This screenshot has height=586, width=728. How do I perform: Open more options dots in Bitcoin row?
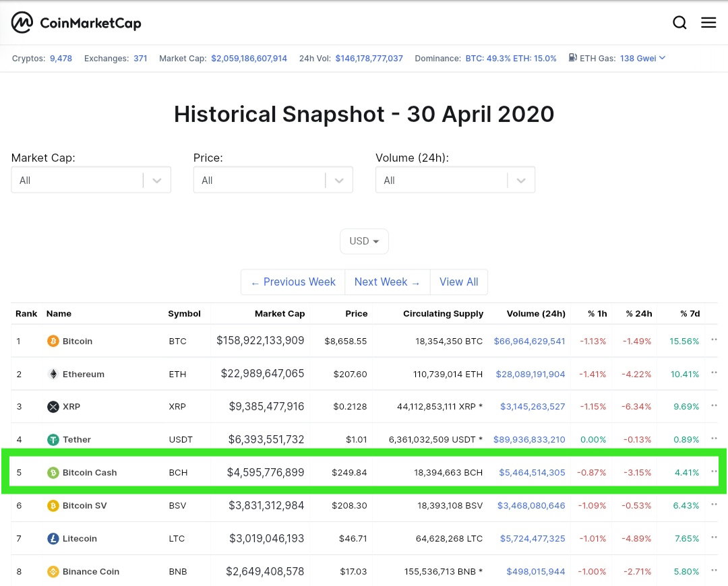coord(714,339)
